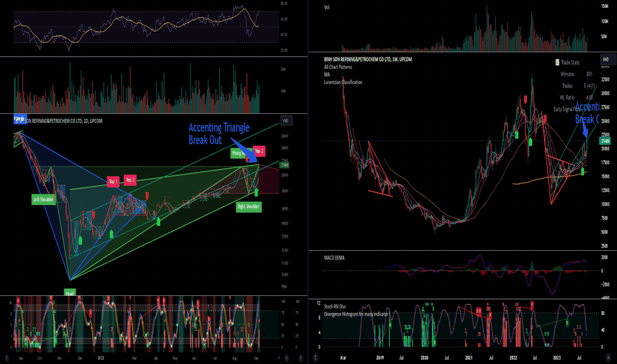Click the 'Top 1' pattern label

pos(113,181)
